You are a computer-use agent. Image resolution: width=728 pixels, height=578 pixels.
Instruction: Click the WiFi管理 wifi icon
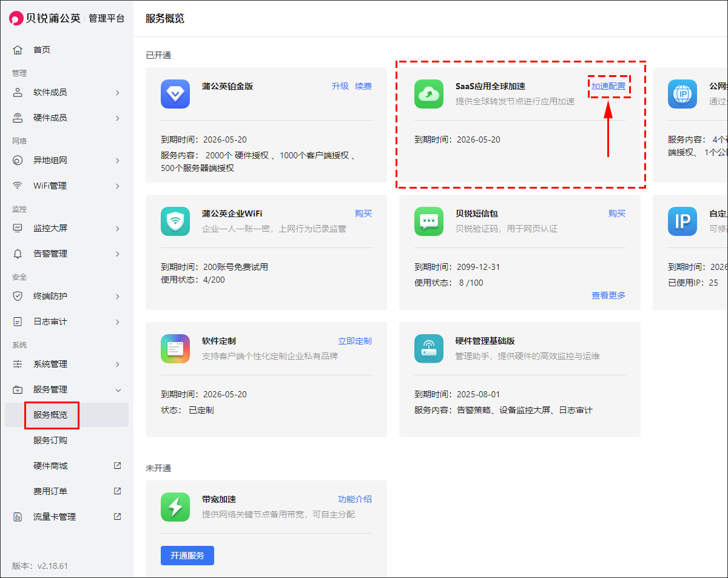18,186
